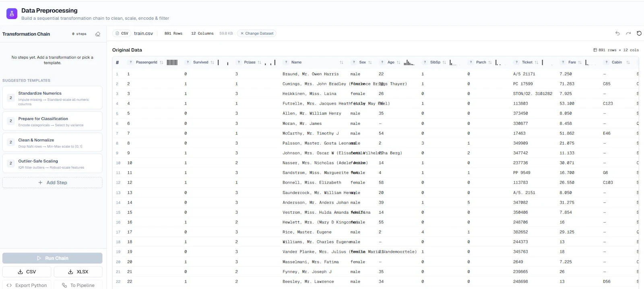
Task: Sort by the PassengerId column arrows
Action: (161, 62)
